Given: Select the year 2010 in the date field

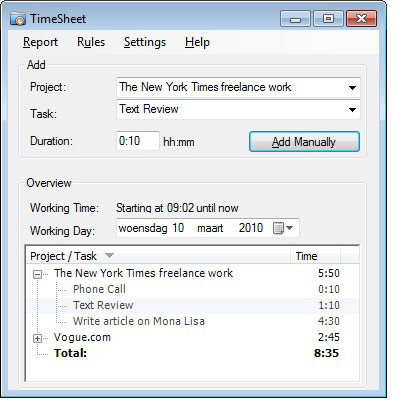Looking at the screenshot, I should click(251, 228).
